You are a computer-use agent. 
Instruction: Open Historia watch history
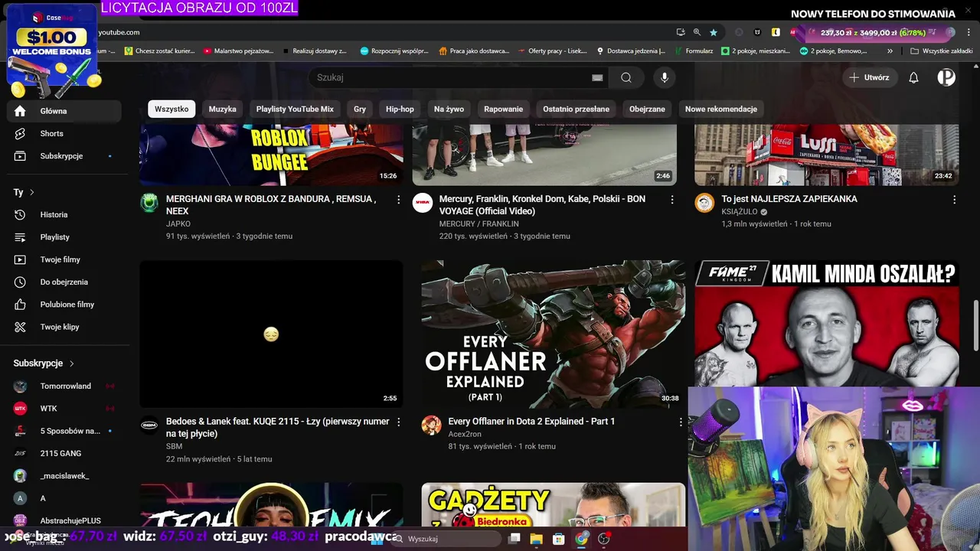[x=64, y=215]
